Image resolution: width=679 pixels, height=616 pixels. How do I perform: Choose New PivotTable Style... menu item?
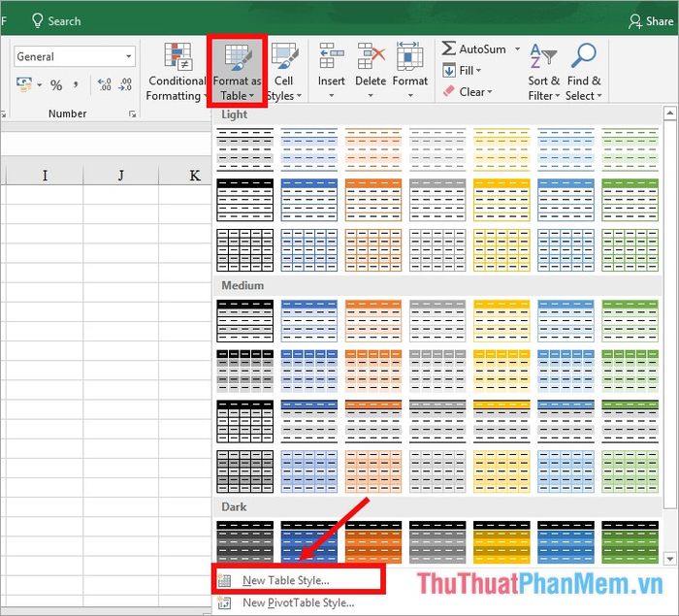pos(299,602)
